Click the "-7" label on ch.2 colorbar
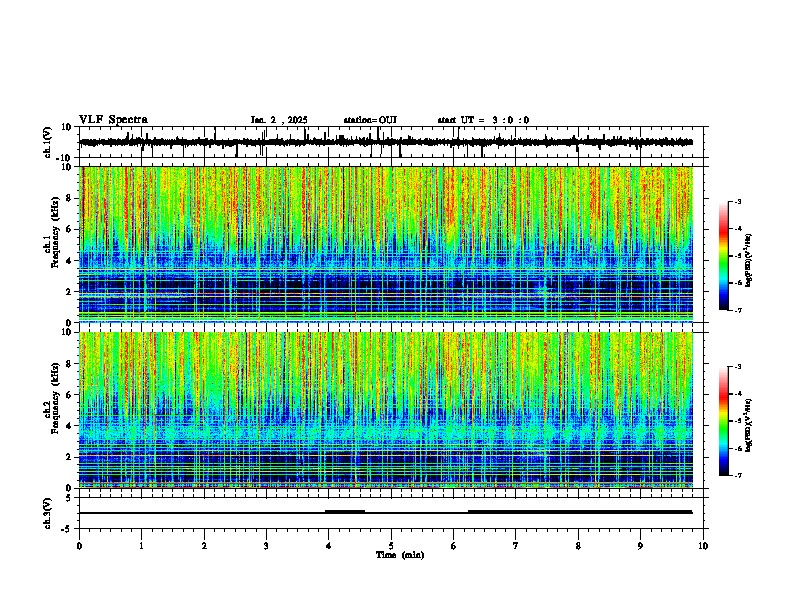This screenshot has height=612, width=792. (738, 475)
